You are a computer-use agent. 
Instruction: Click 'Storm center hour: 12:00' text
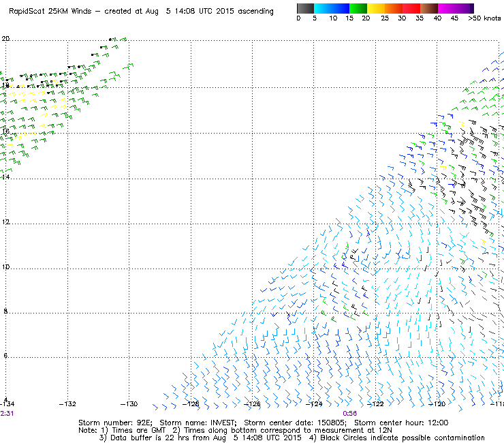coord(401,423)
